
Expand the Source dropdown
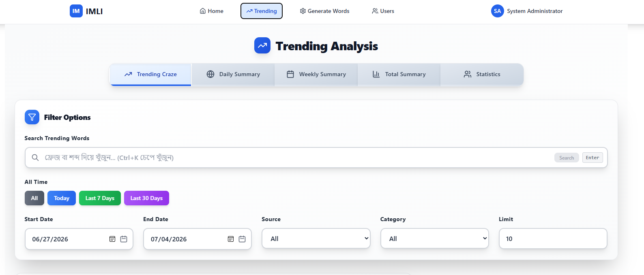click(316, 239)
